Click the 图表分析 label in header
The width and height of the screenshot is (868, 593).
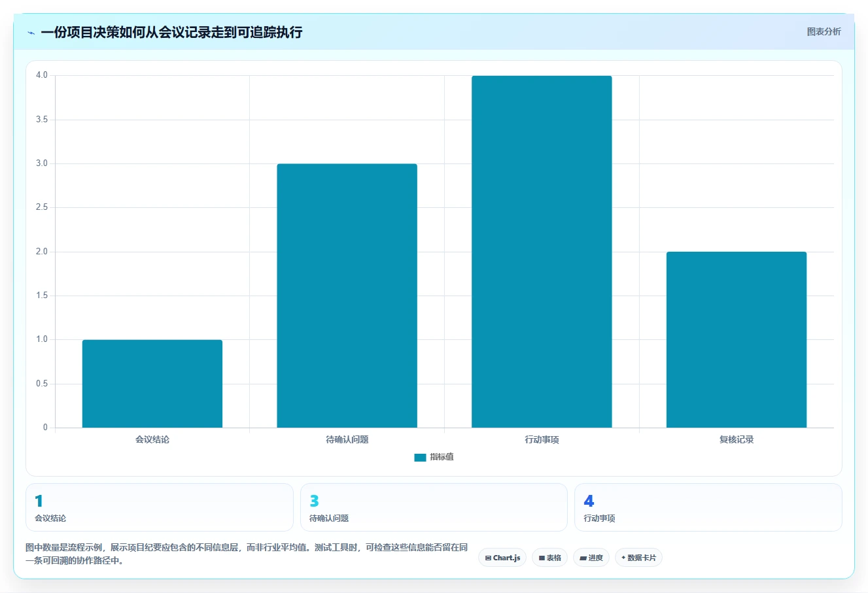click(x=824, y=31)
